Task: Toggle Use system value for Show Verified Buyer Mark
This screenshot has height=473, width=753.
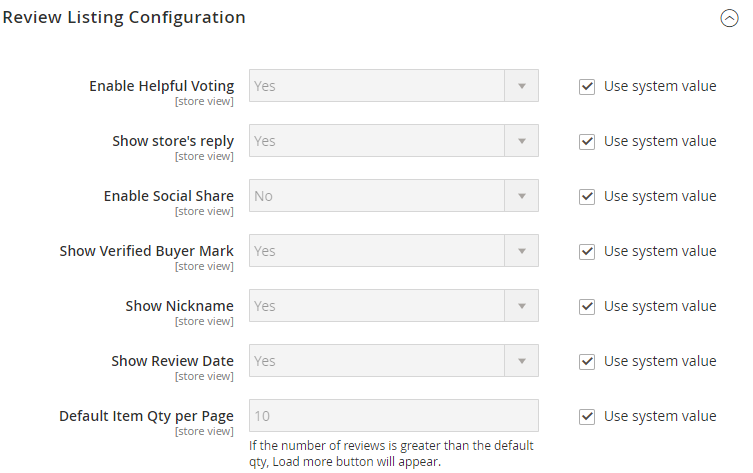Action: tap(587, 251)
